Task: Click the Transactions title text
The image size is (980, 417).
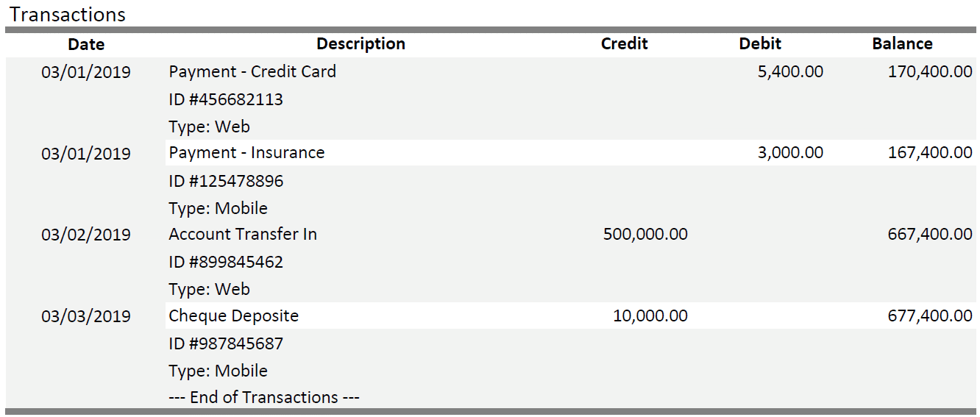Action: (x=68, y=15)
